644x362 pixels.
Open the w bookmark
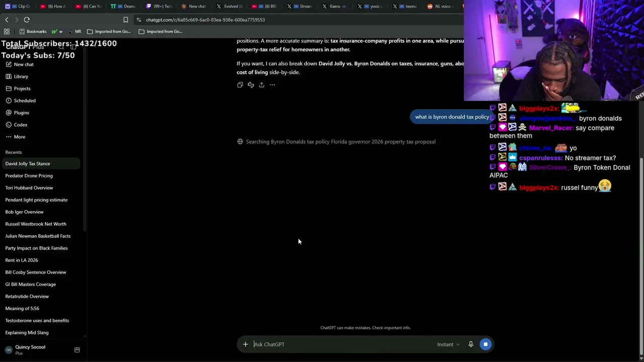(x=57, y=31)
